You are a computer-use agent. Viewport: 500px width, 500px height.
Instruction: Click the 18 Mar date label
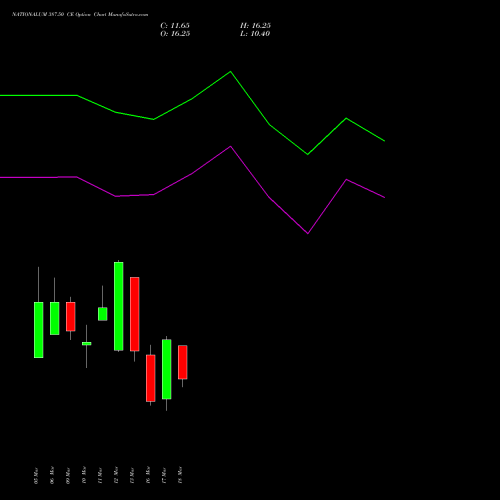[x=180, y=476]
